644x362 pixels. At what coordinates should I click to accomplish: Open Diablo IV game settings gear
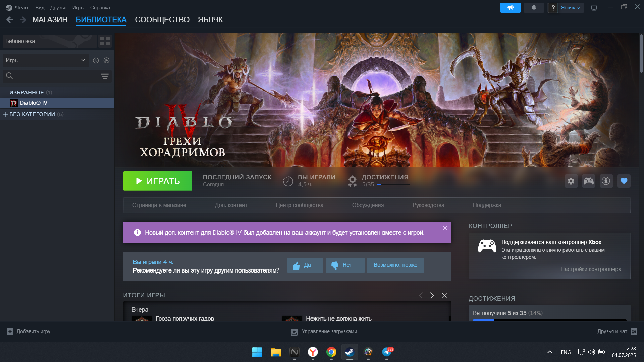tap(571, 181)
